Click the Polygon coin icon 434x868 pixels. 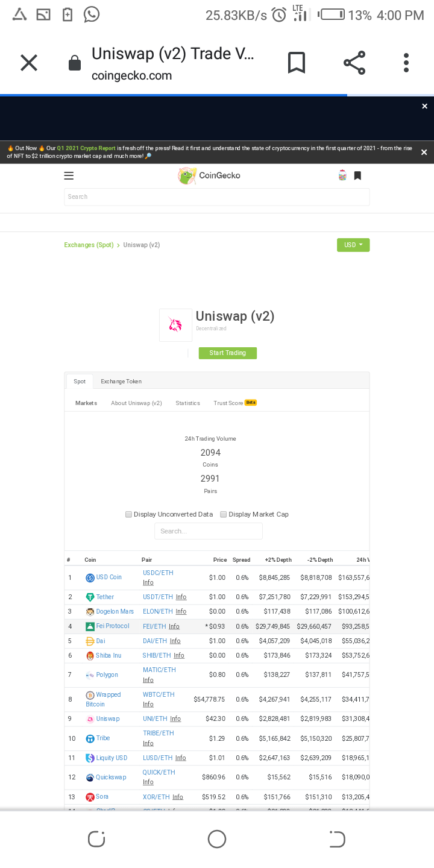[x=90, y=675]
